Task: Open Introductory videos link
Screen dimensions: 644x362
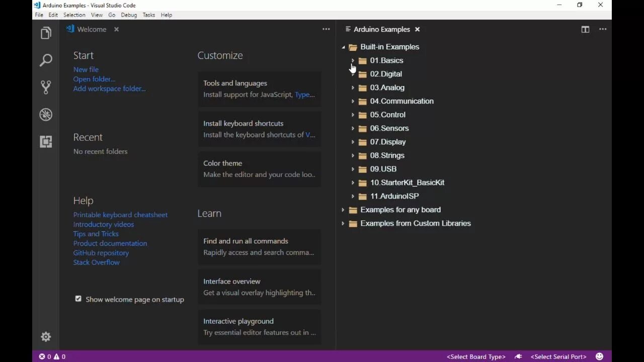Action: [x=103, y=224]
